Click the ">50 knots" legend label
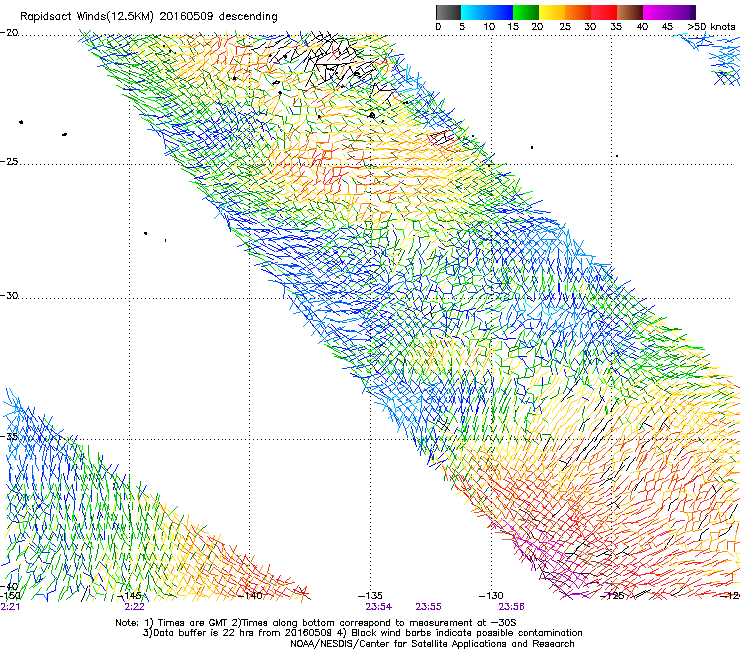 [x=711, y=27]
